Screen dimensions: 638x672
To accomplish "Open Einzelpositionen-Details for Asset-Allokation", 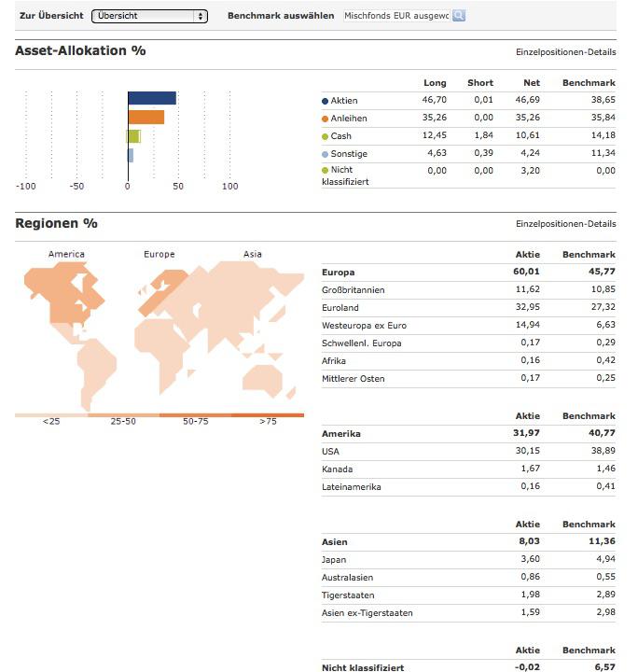I will point(565,52).
